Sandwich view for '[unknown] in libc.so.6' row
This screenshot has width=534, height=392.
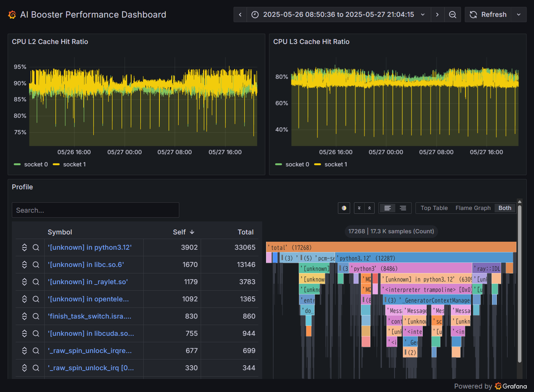tap(24, 265)
